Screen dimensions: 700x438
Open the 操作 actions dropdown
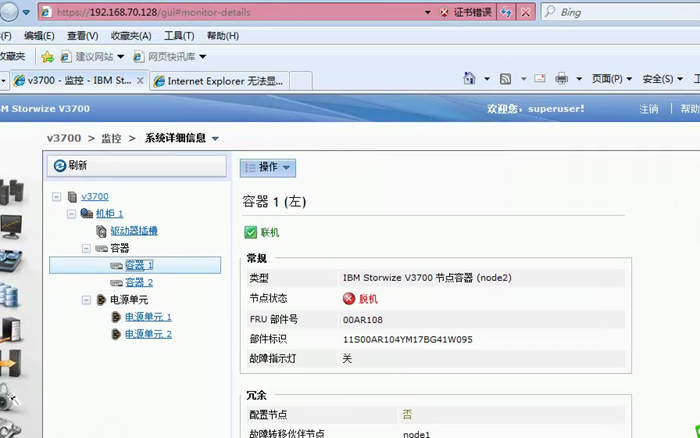coord(267,167)
